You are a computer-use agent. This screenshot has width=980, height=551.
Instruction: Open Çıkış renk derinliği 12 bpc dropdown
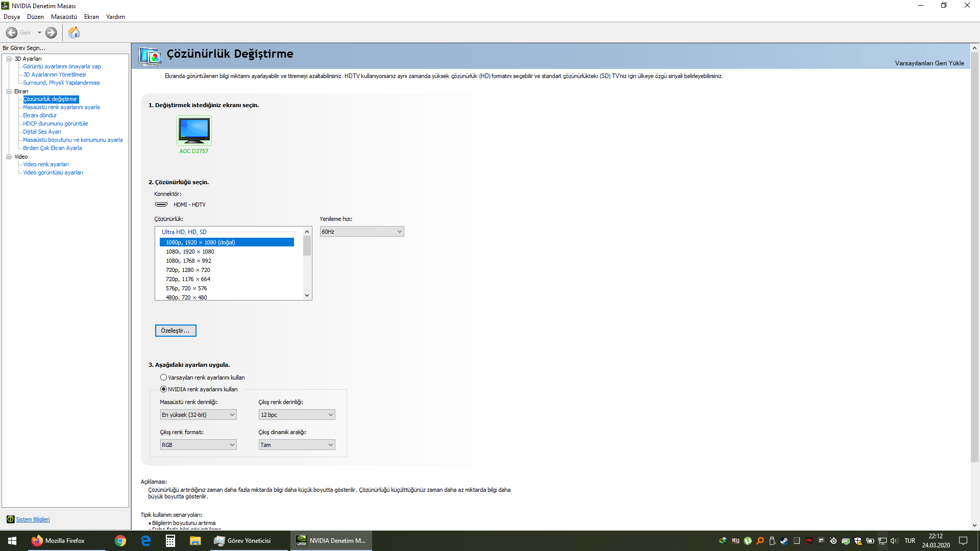[297, 415]
